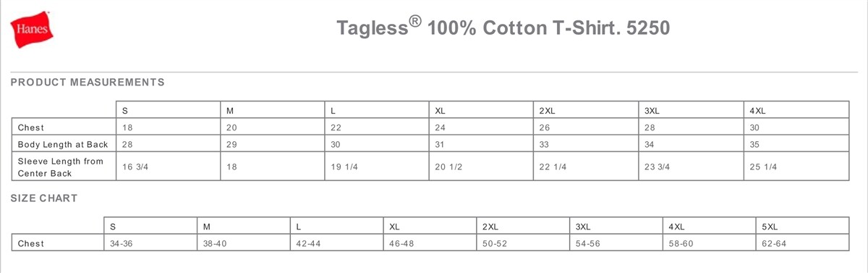Click the 34-36 chest range cell
The width and height of the screenshot is (868, 273).
pyautogui.click(x=150, y=243)
